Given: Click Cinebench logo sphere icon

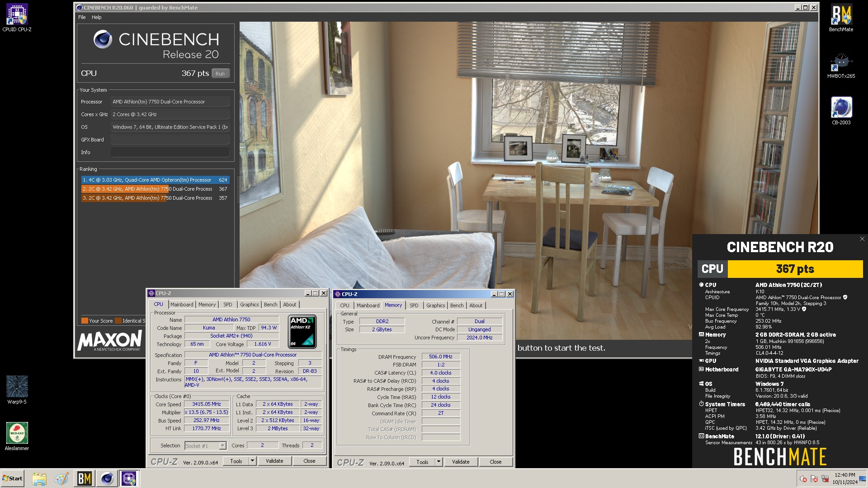Looking at the screenshot, I should pyautogui.click(x=103, y=40).
